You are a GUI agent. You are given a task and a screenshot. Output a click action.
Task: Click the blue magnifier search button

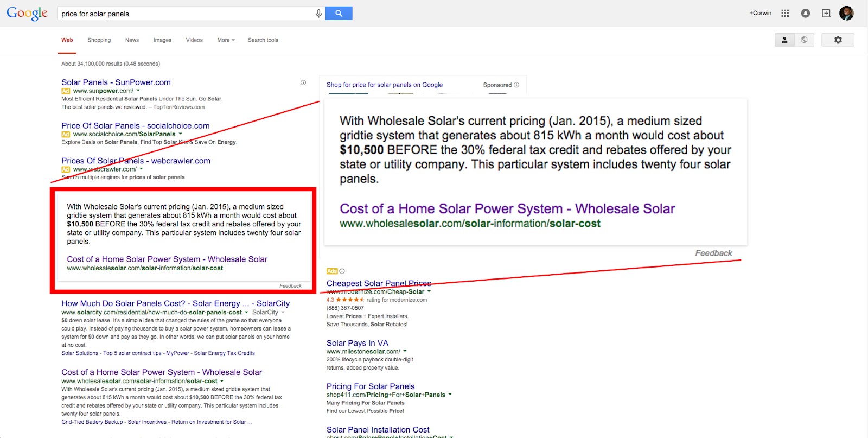point(339,14)
